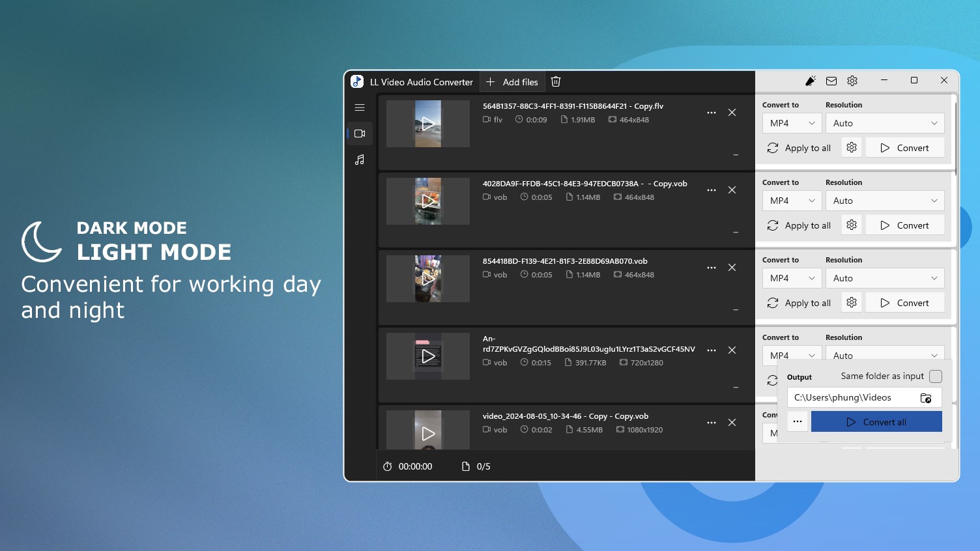Click first row Convert button

click(905, 148)
